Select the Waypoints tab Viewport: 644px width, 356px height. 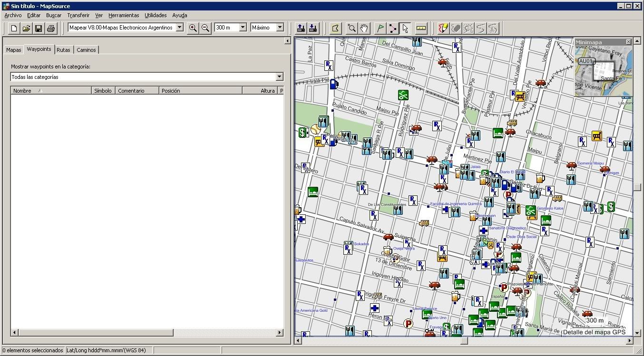(39, 49)
